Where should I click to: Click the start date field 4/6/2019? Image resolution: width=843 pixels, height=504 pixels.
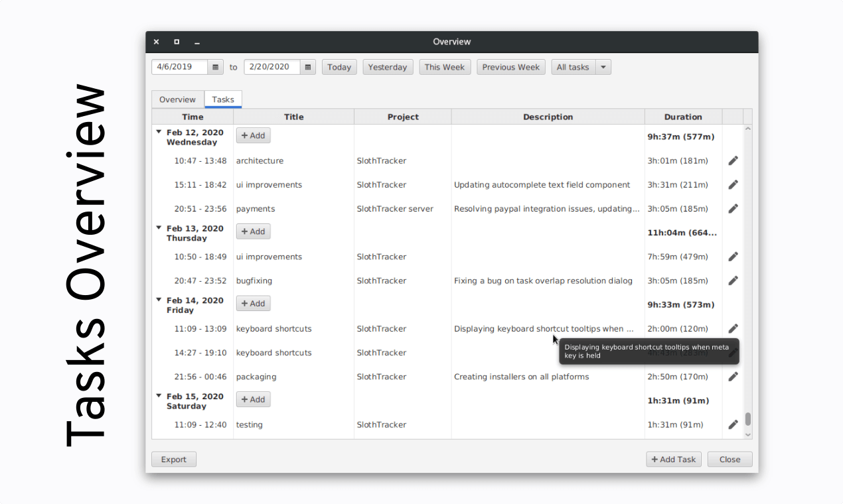180,67
